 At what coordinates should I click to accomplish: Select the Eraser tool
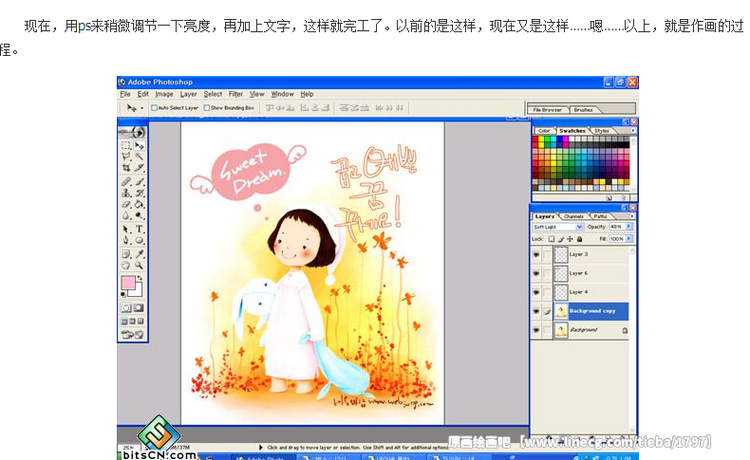click(126, 204)
